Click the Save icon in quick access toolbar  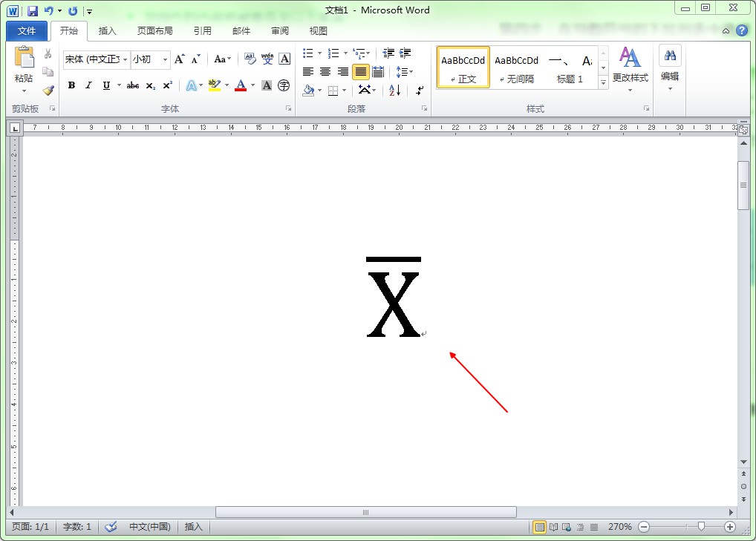[33, 11]
